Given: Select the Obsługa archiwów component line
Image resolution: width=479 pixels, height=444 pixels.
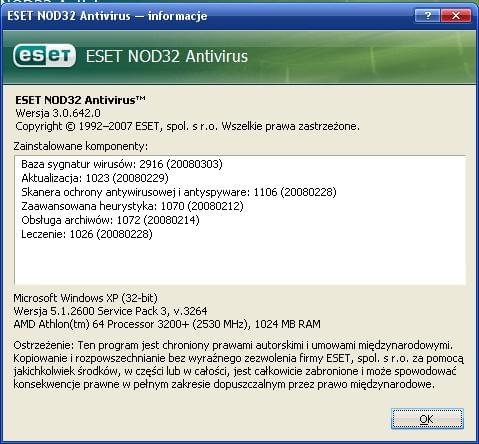Looking at the screenshot, I should click(110, 220).
